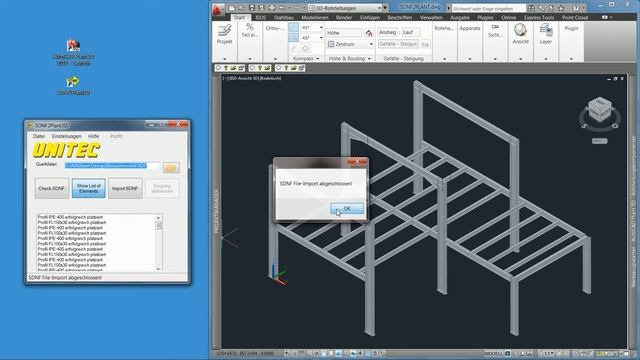Toggle the MODELL button in the status bar

(493, 353)
